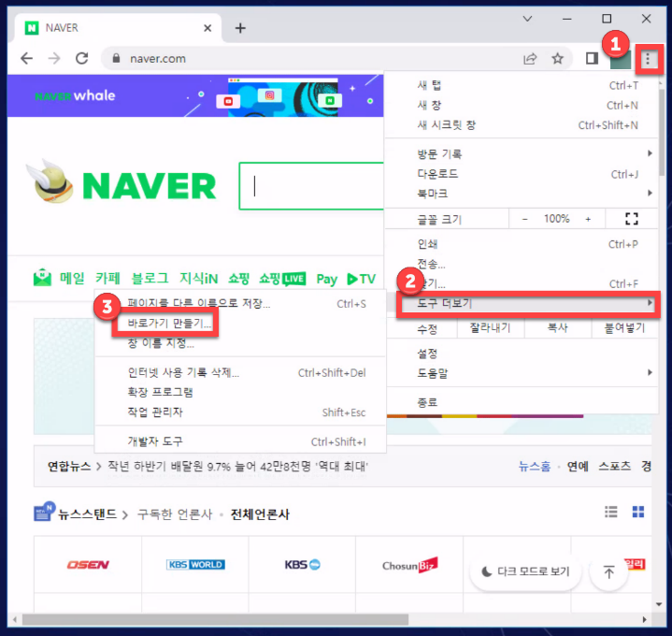672x636 pixels.
Task: Open 설정 from the menu
Action: pyautogui.click(x=522, y=354)
